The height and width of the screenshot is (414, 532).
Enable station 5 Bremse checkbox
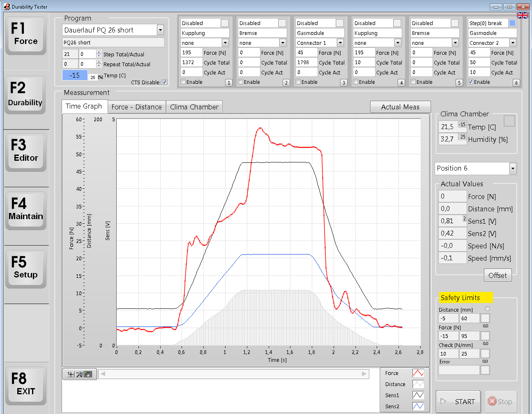tap(413, 82)
